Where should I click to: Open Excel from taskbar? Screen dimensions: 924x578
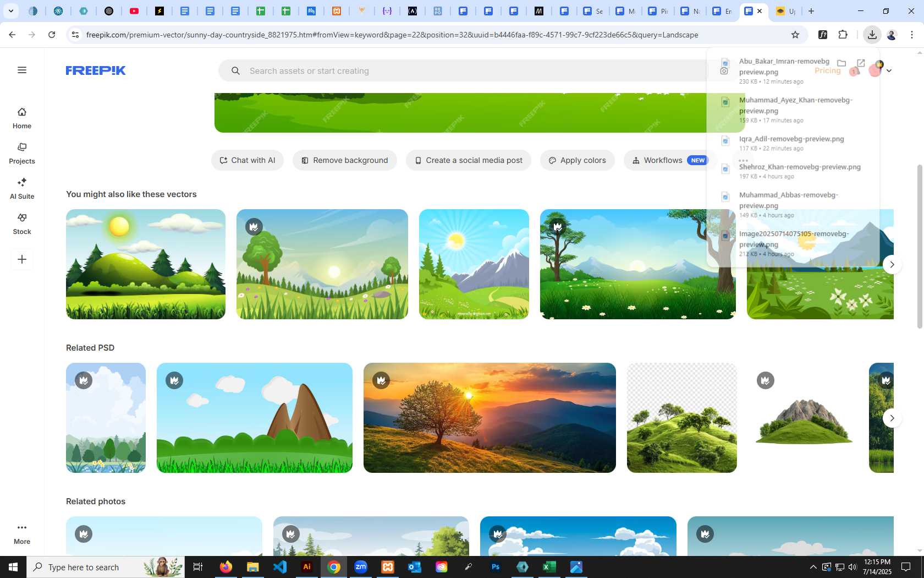point(549,567)
